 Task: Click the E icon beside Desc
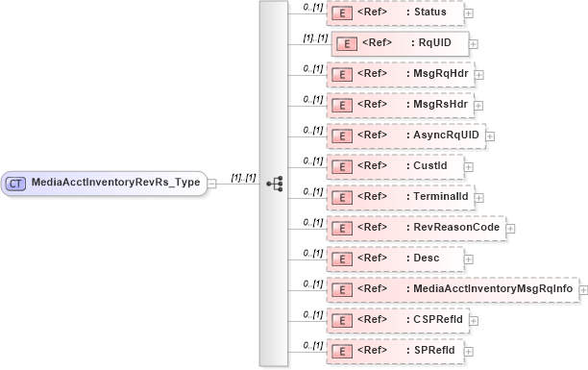pyautogui.click(x=342, y=259)
